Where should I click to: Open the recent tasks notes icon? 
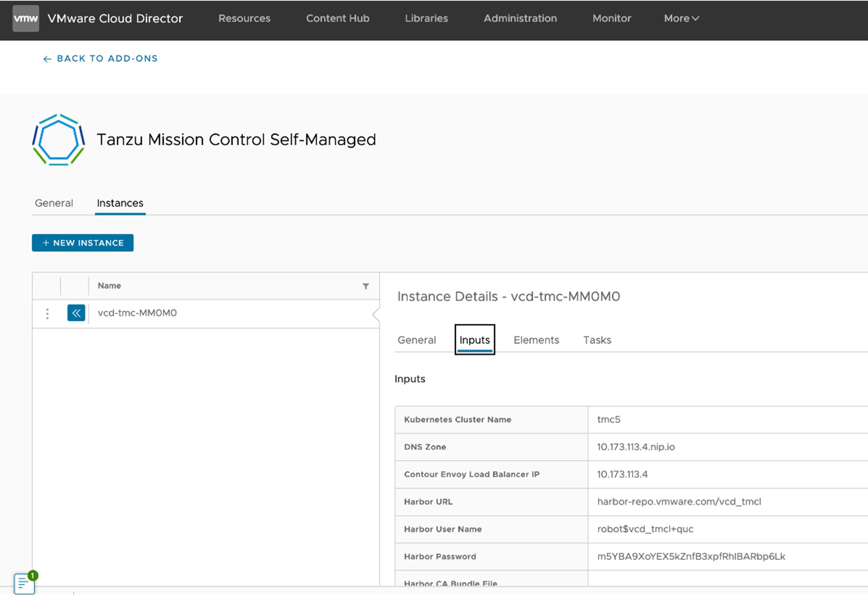24,583
